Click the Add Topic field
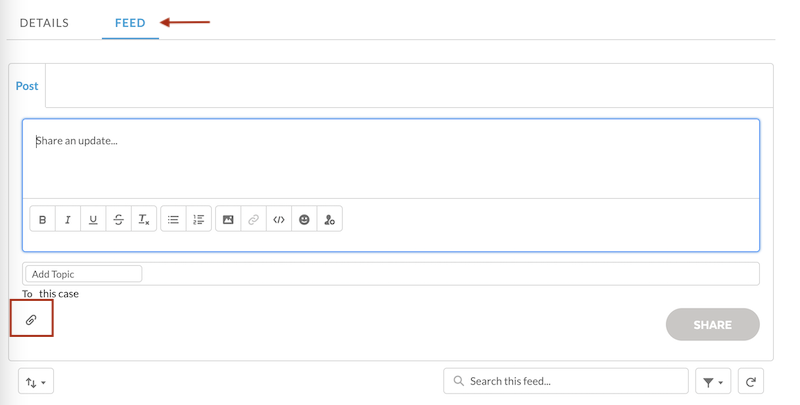 (x=84, y=274)
